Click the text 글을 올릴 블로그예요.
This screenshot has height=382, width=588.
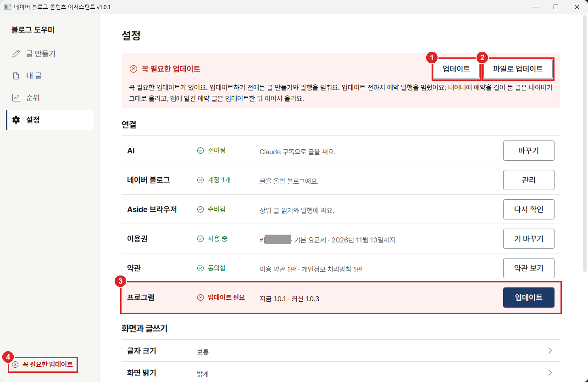click(x=289, y=181)
